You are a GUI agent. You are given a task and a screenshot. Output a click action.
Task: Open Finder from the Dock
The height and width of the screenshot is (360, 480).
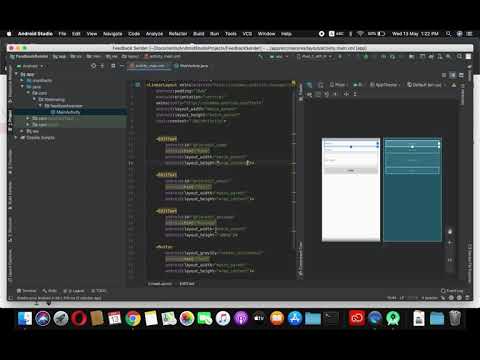[25, 318]
